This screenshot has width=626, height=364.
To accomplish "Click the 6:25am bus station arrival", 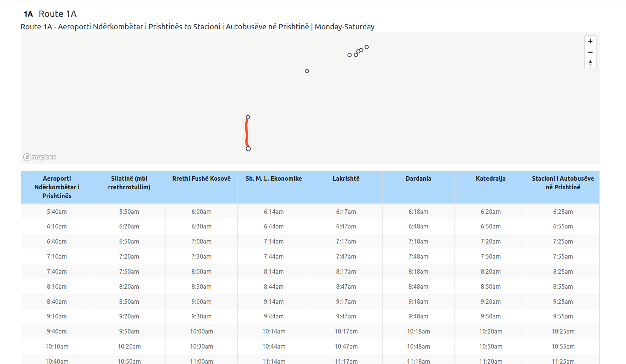I will click(x=563, y=212).
